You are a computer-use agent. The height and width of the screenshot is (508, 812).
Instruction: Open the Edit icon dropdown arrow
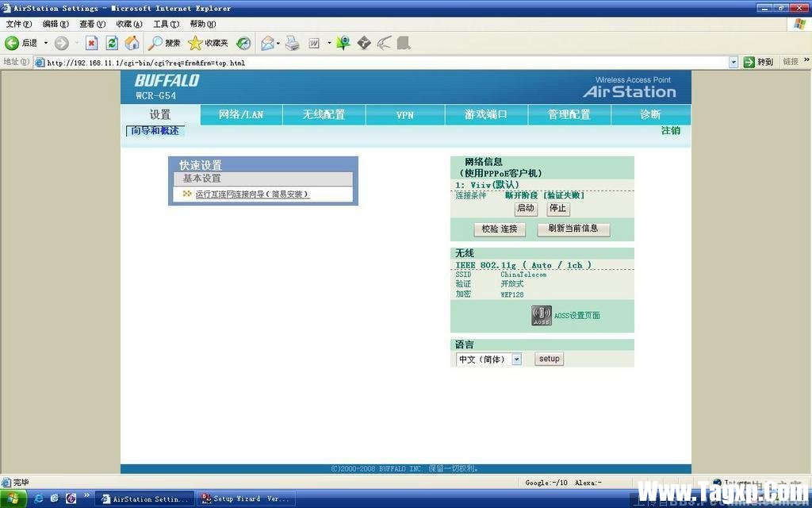(329, 43)
